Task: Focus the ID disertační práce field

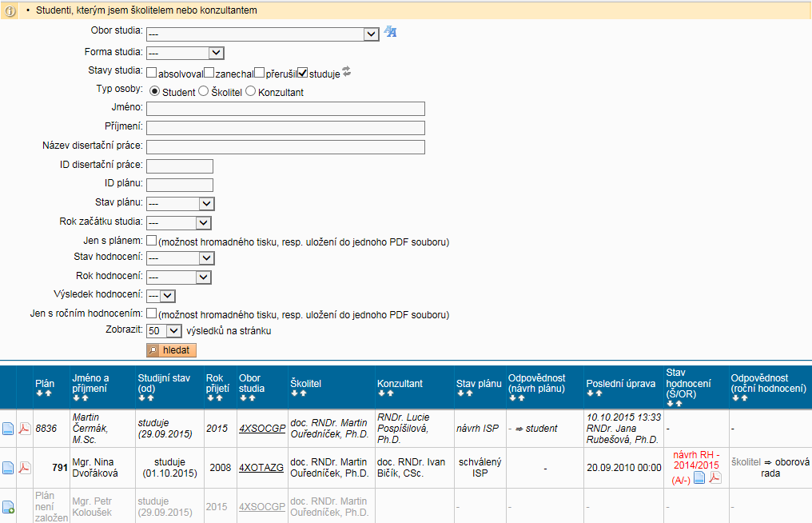Action: click(180, 166)
